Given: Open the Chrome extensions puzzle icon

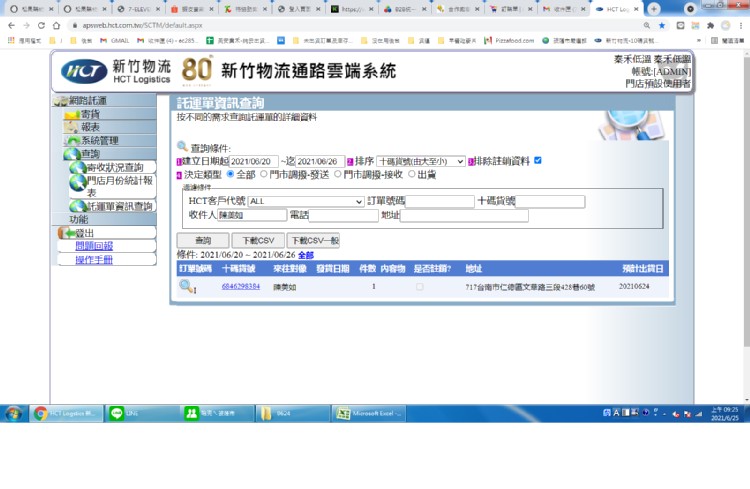Looking at the screenshot, I should coord(710,25).
